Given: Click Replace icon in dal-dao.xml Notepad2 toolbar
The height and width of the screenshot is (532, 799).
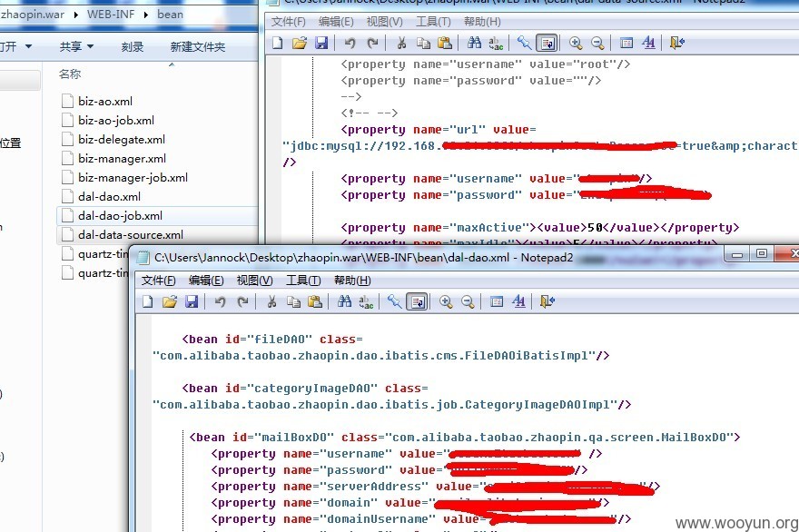Looking at the screenshot, I should (x=367, y=301).
